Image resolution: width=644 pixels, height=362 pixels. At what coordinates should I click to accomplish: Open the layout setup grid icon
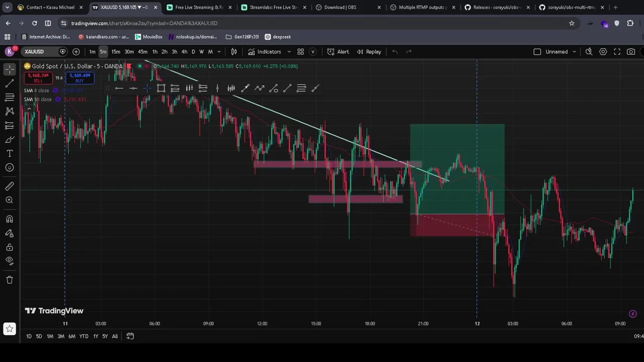pos(300,52)
